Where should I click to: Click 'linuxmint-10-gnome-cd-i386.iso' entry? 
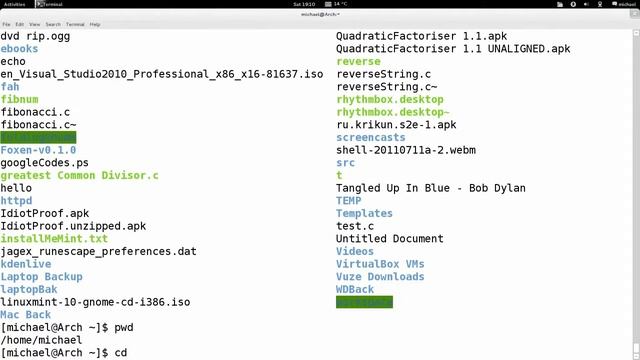pos(95,302)
